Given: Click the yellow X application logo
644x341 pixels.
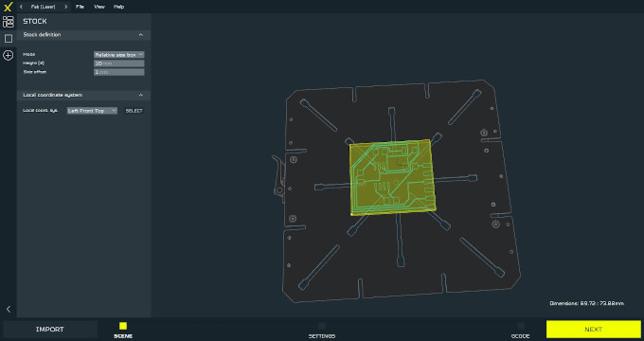Looking at the screenshot, I should pos(8,7).
